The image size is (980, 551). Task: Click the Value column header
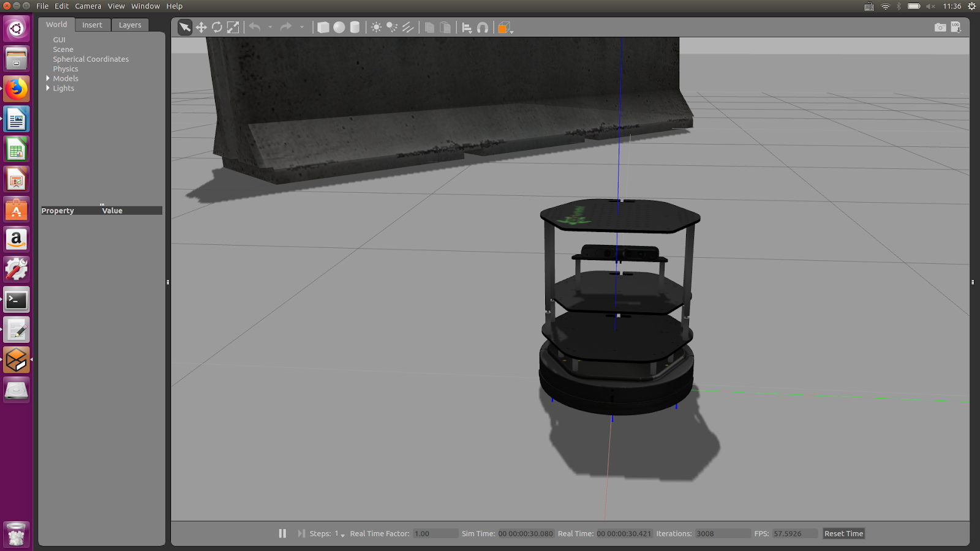click(x=112, y=211)
